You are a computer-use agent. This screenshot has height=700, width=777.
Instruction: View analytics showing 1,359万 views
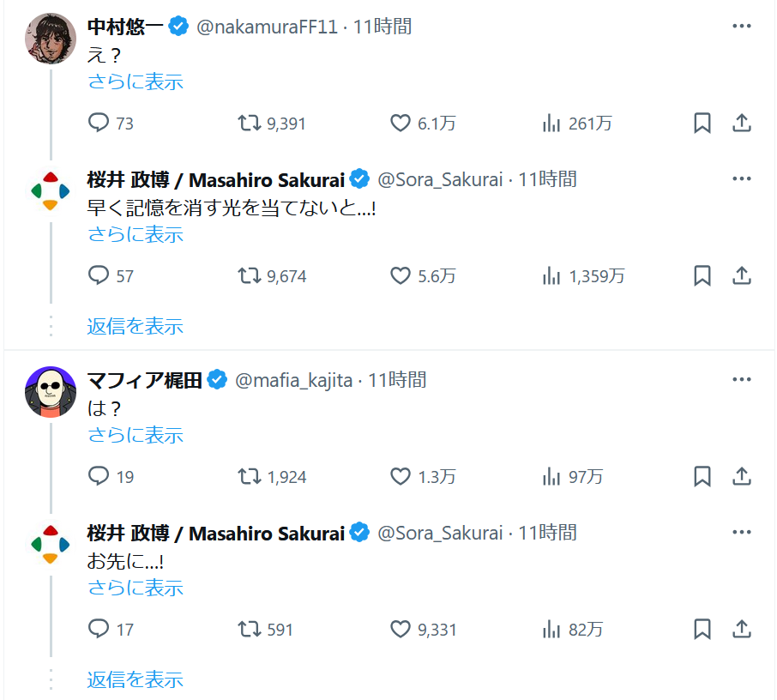[x=584, y=276]
